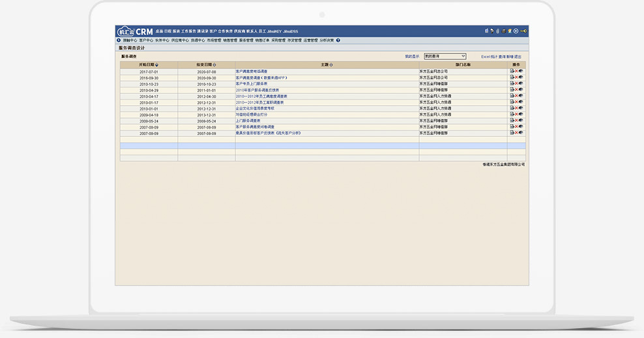The image size is (644, 338).
Task: Click the circled arrow icon in header
Action: [x=516, y=31]
